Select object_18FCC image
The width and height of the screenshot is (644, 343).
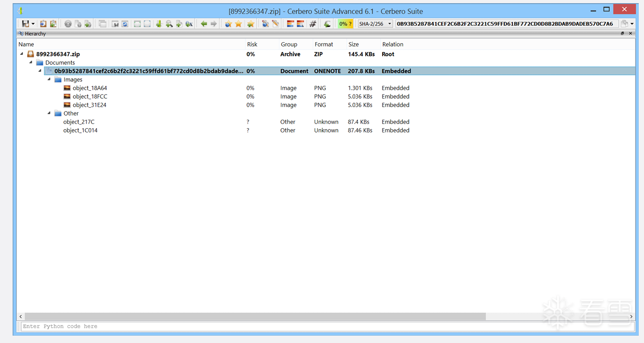click(x=90, y=96)
